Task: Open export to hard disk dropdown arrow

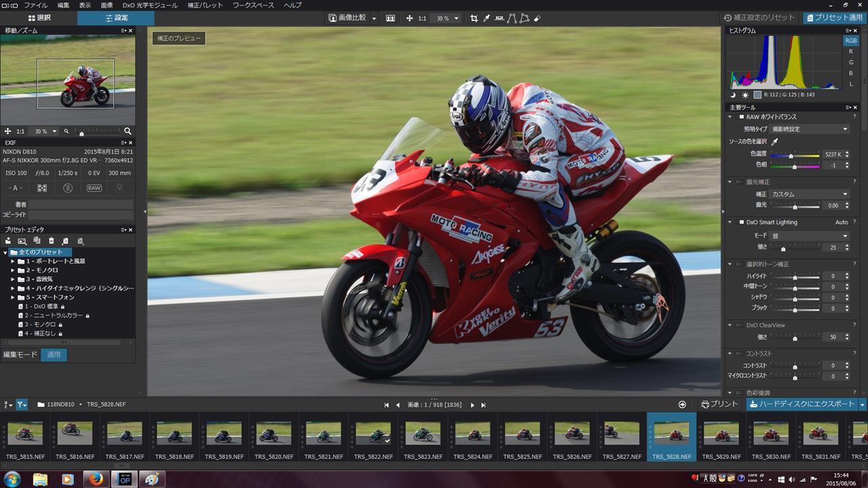Action: (863, 404)
